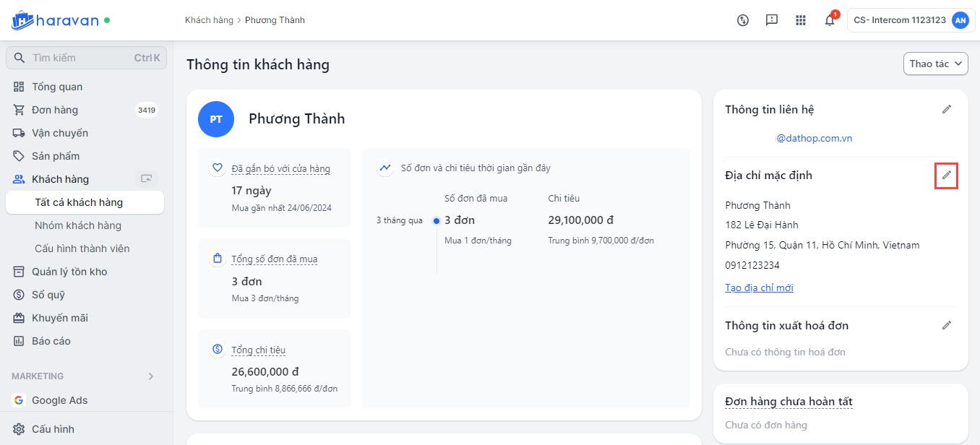Go to Đơn hàng menu
This screenshot has width=980, height=445.
55,110
